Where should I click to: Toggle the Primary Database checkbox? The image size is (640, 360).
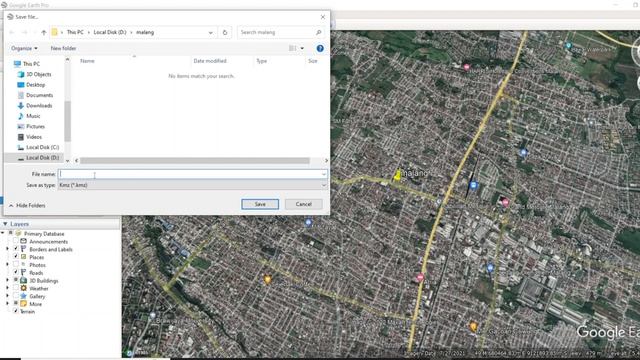pos(11,233)
